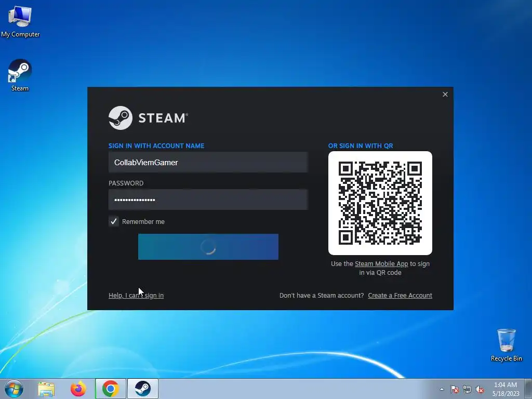532x399 pixels.
Task: Open the taskbar clock showing 1:04 AM
Action: (506, 389)
